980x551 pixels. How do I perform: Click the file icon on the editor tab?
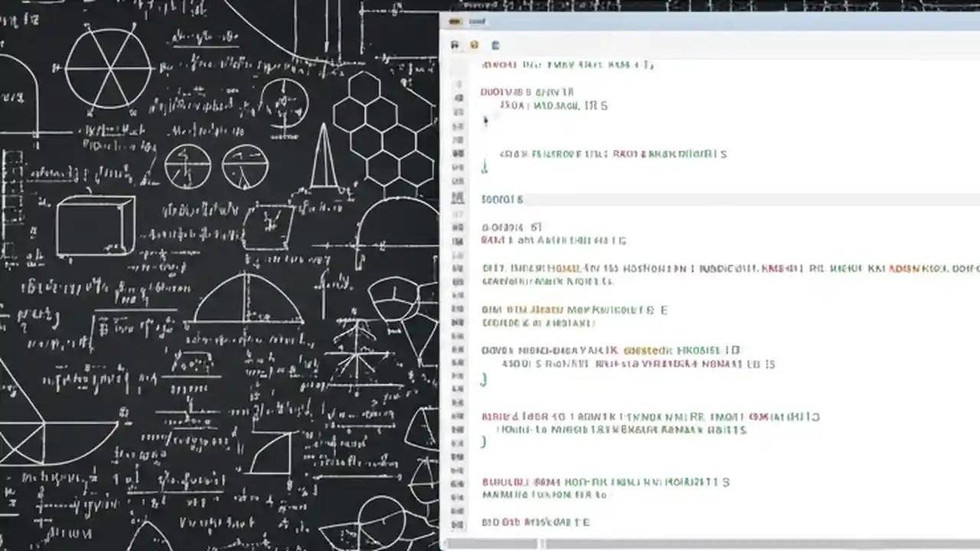click(456, 21)
